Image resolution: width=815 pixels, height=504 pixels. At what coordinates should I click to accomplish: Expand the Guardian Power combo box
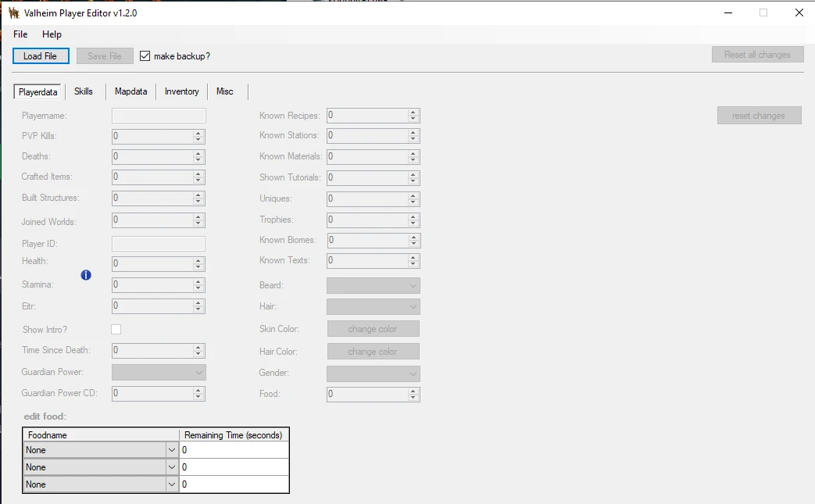[x=159, y=373]
